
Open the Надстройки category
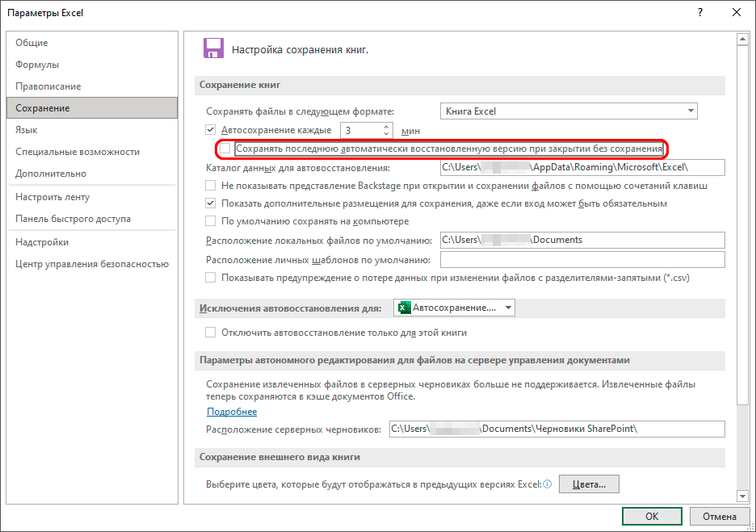coord(91,242)
